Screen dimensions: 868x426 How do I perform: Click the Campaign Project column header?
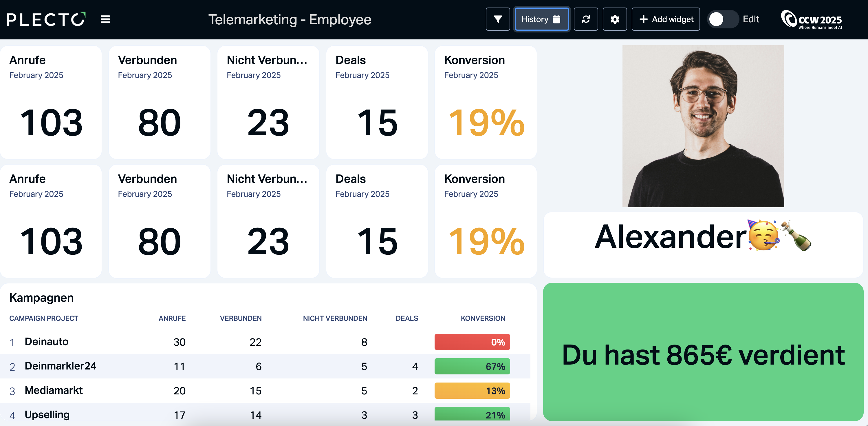click(43, 318)
